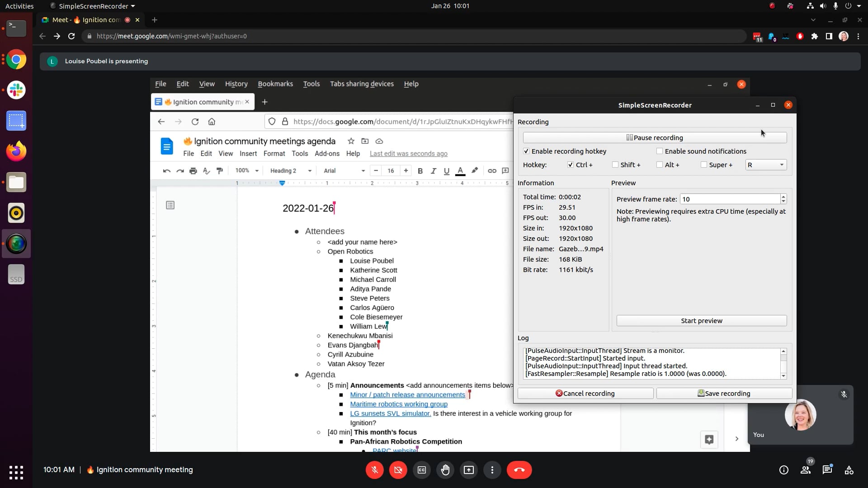
Task: Open Meeting details info icon
Action: point(784,470)
